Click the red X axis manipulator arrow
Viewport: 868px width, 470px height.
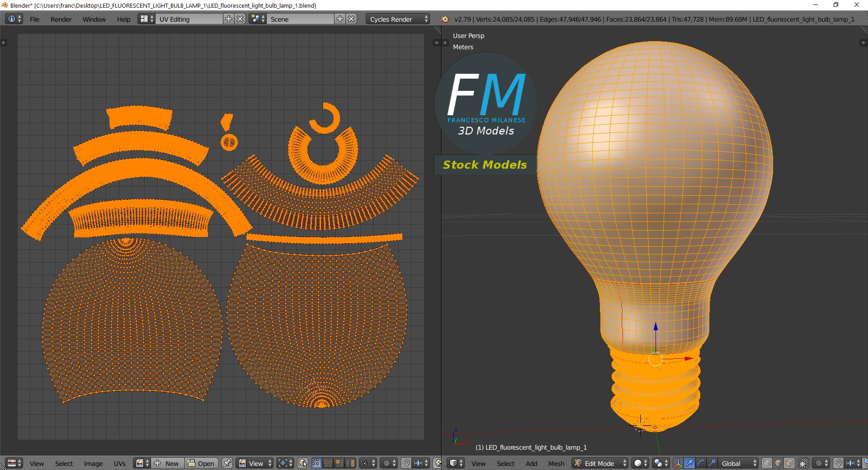[689, 358]
